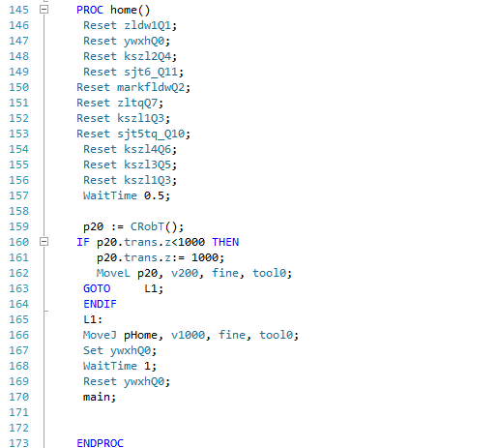Click text 'Reset kszl3Q5;'
Image resolution: width=498 pixels, height=448 pixels.
coord(131,164)
